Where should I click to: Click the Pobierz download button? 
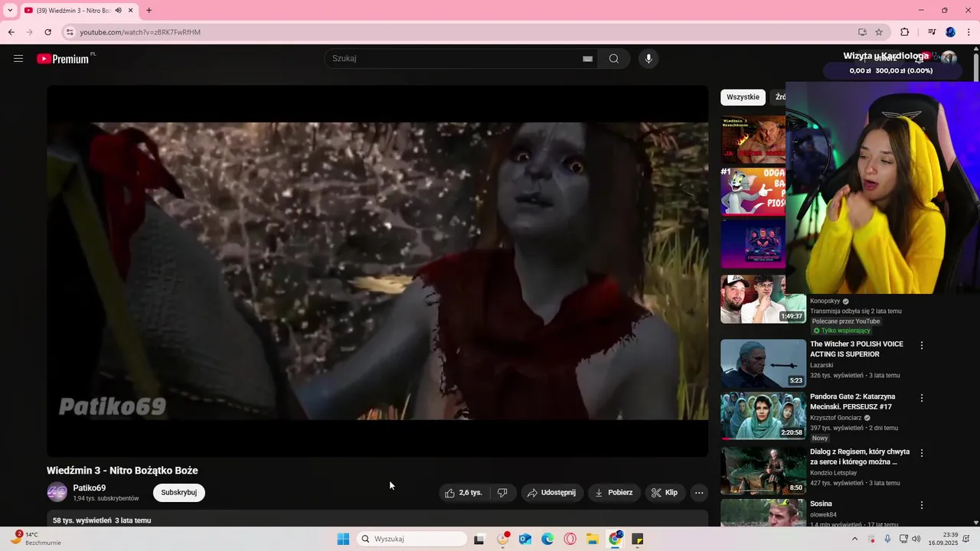click(615, 493)
